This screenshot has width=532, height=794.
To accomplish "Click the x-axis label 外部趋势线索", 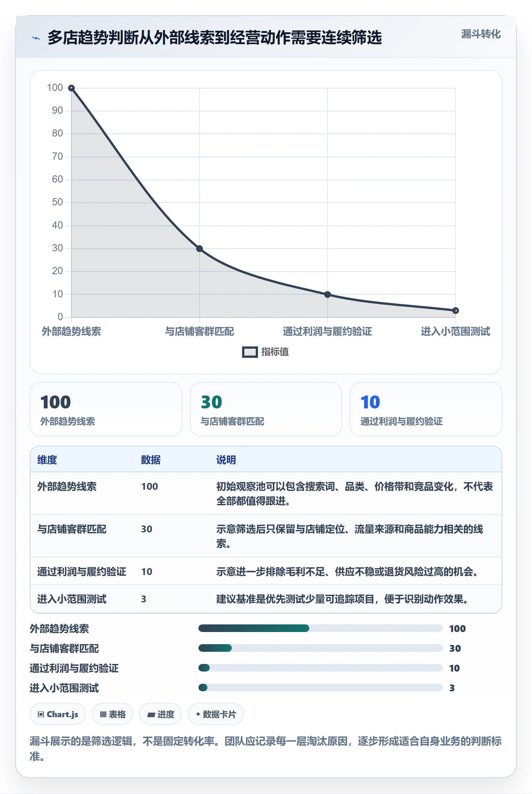I will click(71, 332).
